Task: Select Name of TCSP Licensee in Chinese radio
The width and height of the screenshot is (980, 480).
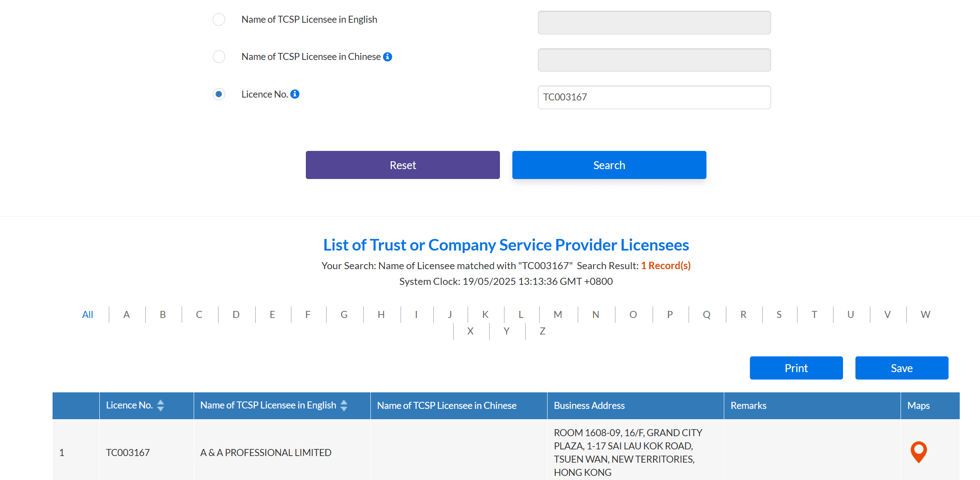Action: 219,57
